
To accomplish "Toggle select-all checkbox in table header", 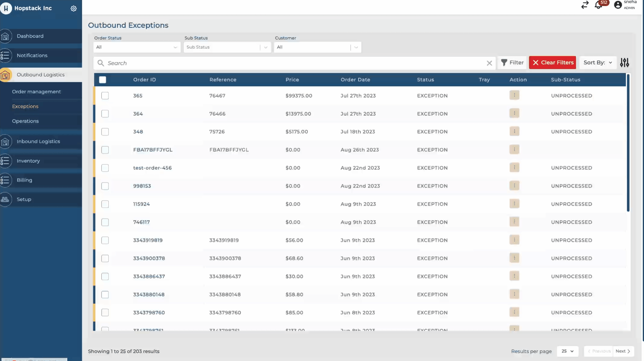I will click(x=103, y=80).
